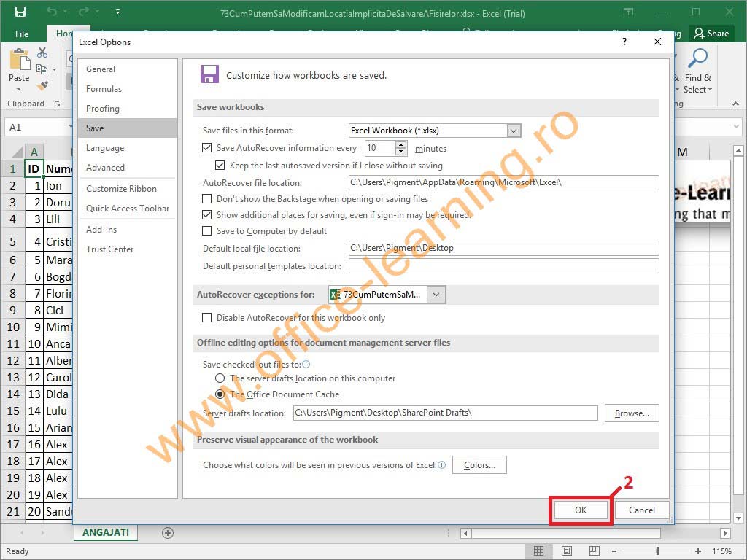Click OK to confirm Excel Options
This screenshot has width=747, height=560.
click(x=581, y=510)
